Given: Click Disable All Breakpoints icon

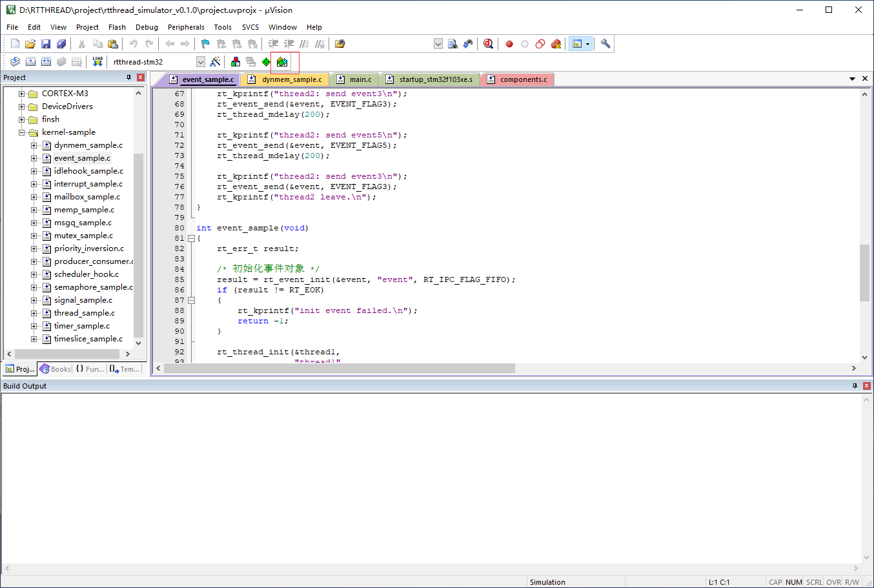Looking at the screenshot, I should tap(540, 44).
